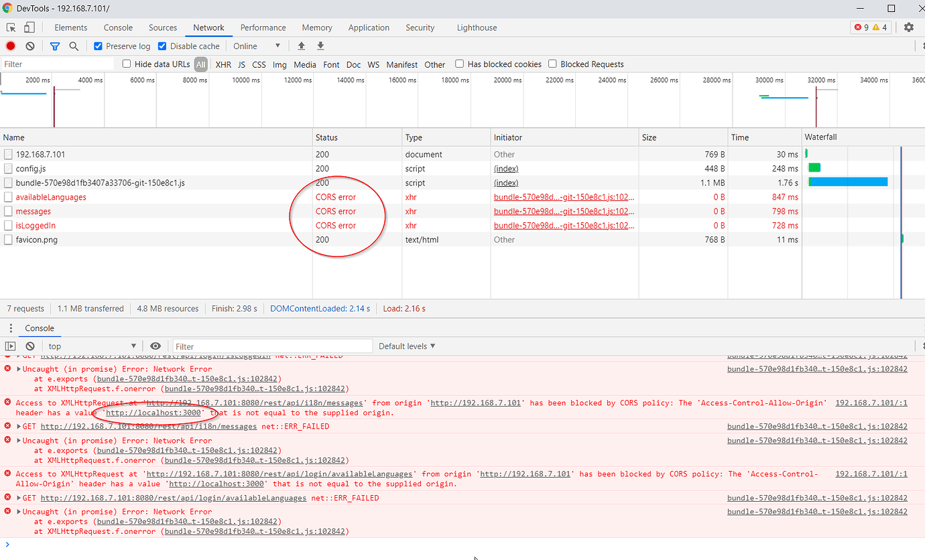
Task: Activate the inspect element picker
Action: 10,27
